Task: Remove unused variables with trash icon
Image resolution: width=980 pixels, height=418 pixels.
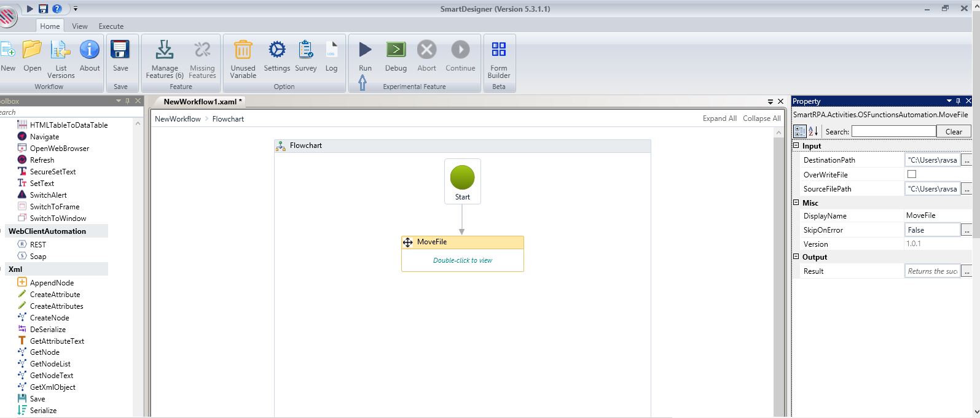Action: [243, 50]
